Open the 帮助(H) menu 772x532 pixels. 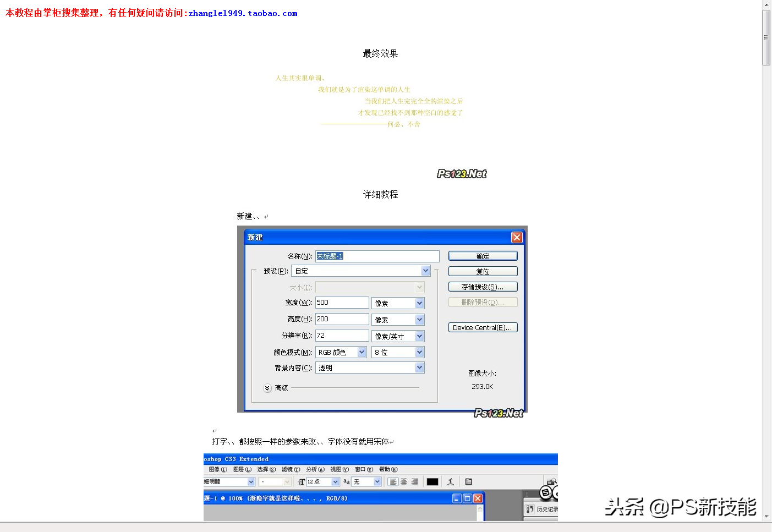click(x=388, y=469)
